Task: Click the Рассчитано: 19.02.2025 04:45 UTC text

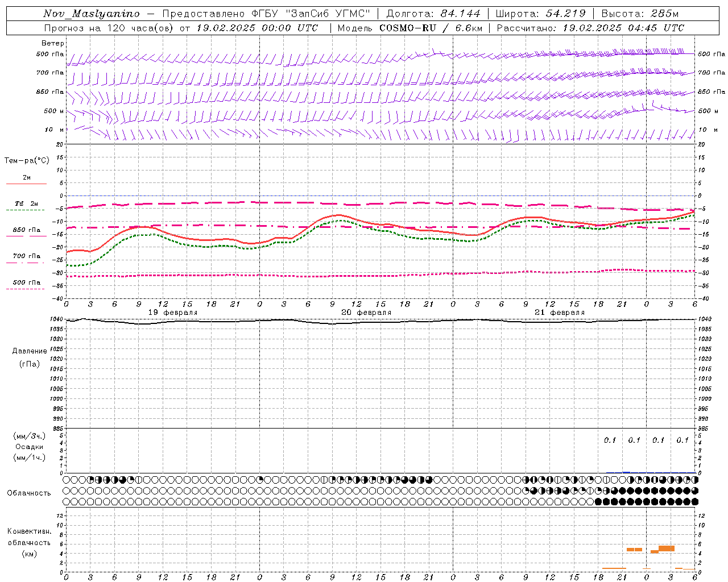Action: point(590,28)
